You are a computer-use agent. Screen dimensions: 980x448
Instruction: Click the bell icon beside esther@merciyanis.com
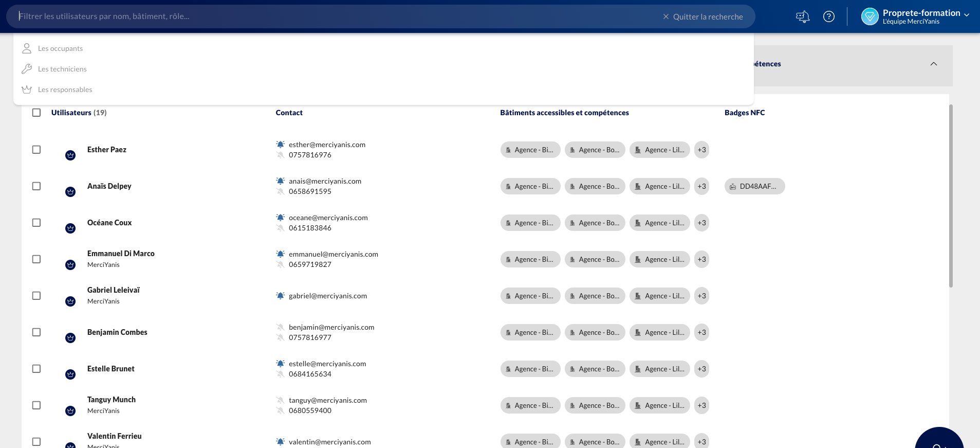[x=280, y=145]
